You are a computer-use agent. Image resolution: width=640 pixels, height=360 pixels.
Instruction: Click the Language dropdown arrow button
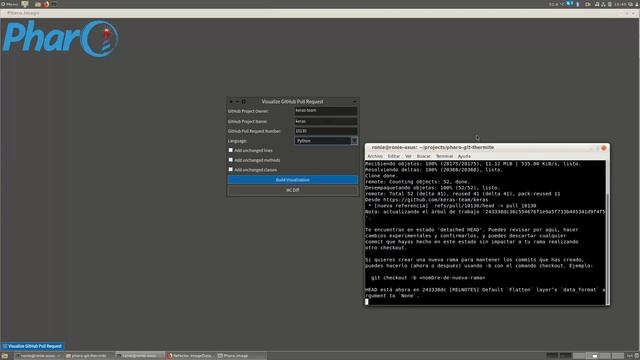(354, 141)
